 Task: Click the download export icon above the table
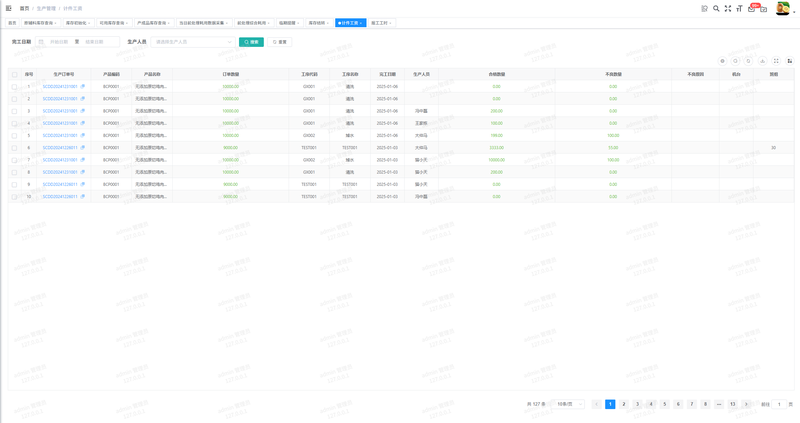tap(762, 61)
